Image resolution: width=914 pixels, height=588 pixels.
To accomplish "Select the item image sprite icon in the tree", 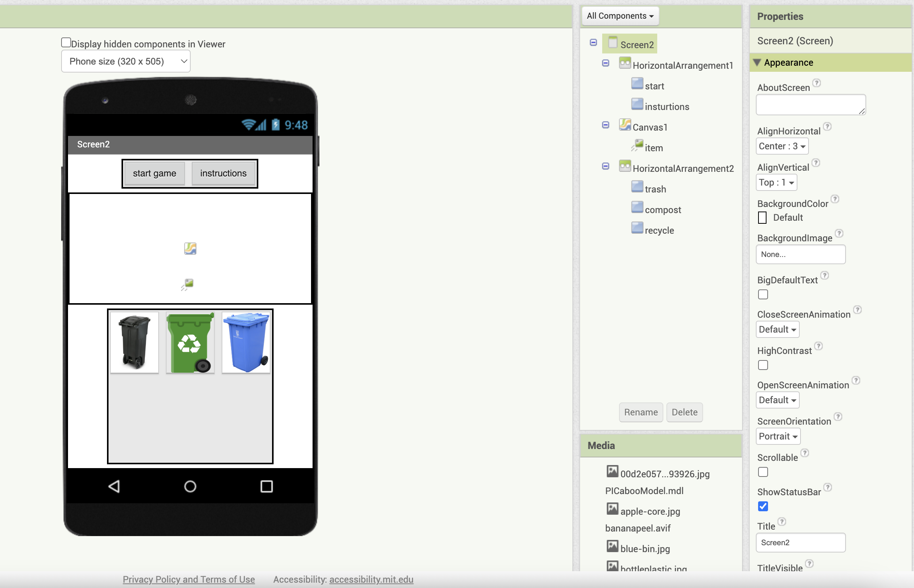I will [637, 145].
